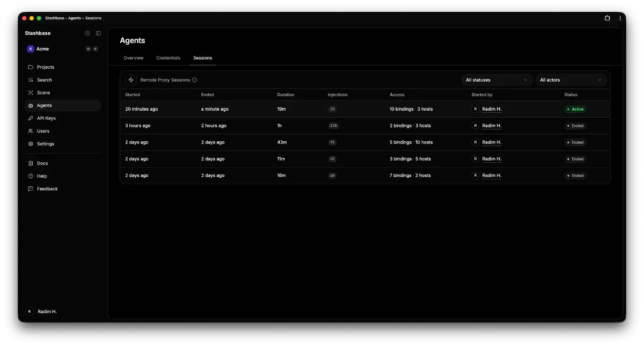
Task: Click the 'a minute ago' ended cell
Action: point(215,109)
